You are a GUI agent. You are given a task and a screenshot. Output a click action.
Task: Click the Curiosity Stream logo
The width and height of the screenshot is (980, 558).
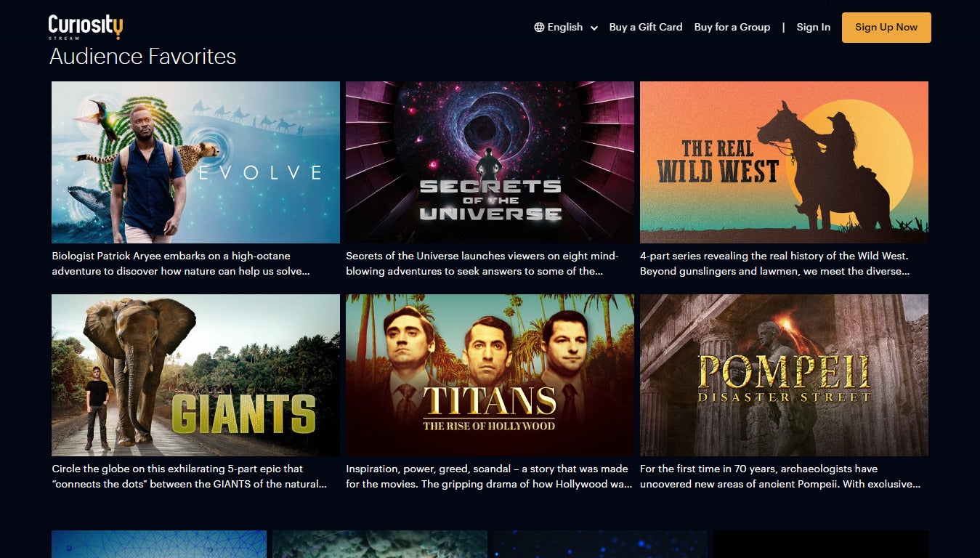[86, 27]
